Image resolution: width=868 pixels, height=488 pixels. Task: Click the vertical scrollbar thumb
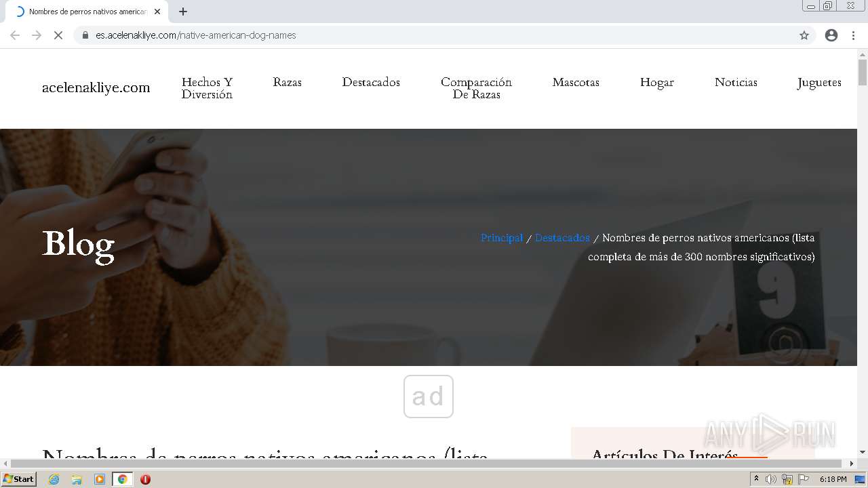coord(863,72)
